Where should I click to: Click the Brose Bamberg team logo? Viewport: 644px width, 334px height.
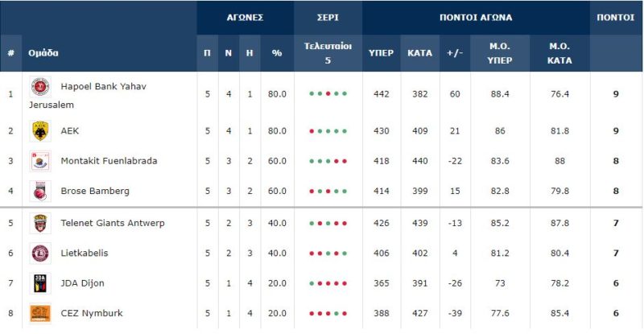40,192
